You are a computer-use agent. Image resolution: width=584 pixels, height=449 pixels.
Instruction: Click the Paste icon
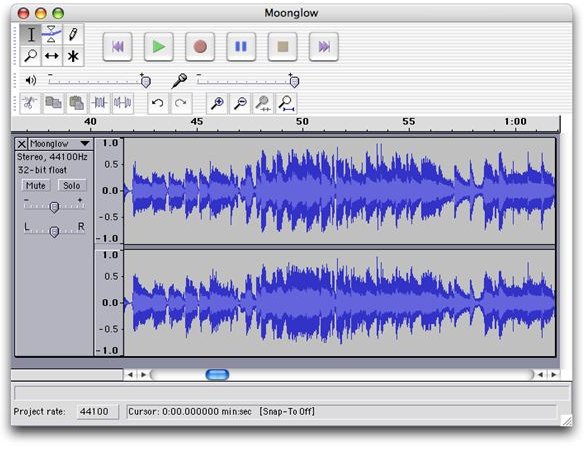tap(76, 103)
